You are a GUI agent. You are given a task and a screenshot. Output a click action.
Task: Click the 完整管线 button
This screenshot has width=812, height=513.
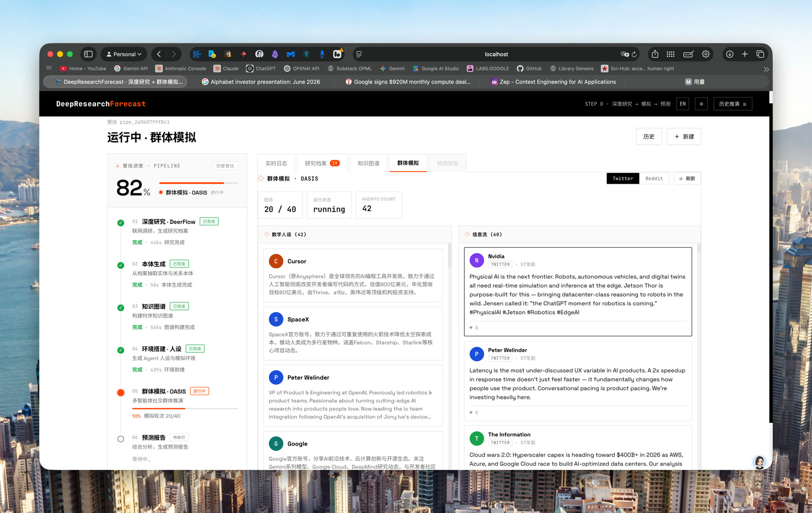click(x=225, y=166)
